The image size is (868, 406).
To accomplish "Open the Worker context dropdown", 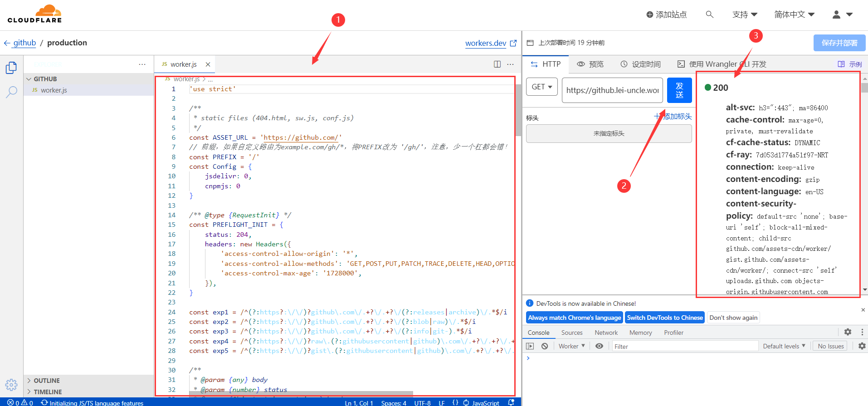I will click(572, 346).
